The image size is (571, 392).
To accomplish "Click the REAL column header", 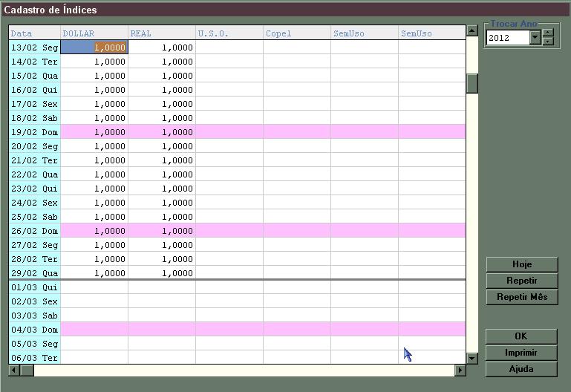I will pyautogui.click(x=162, y=33).
